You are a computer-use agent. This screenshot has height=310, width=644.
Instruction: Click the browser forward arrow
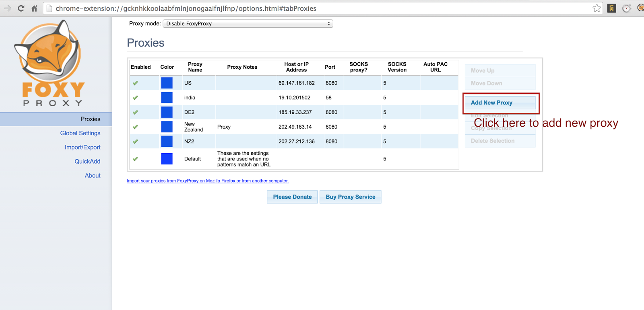[x=7, y=8]
